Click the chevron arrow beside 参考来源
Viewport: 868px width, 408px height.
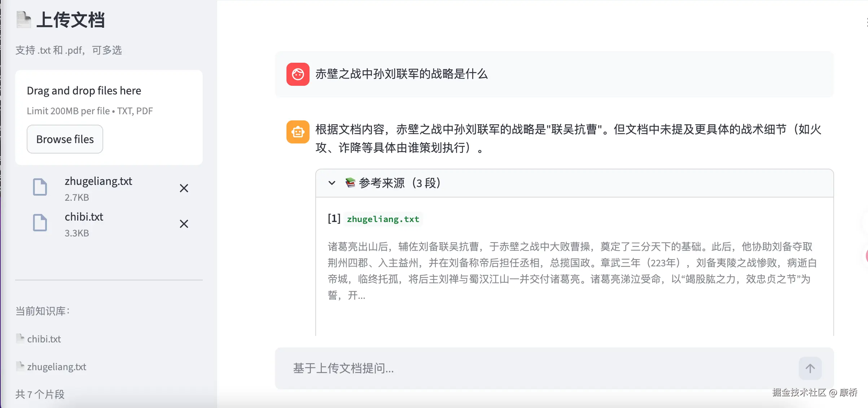332,183
